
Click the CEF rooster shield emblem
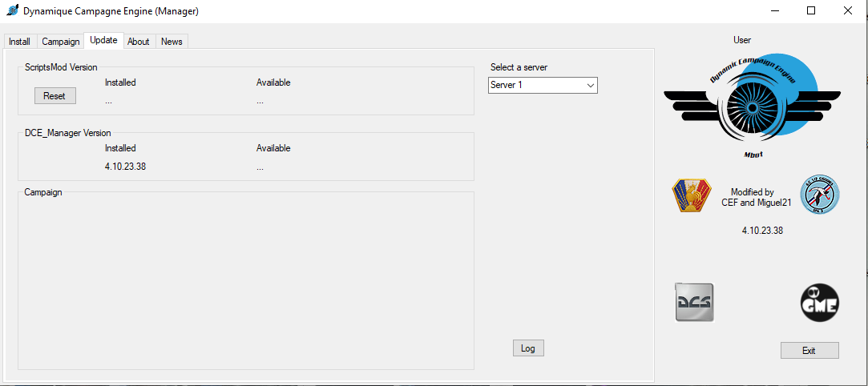tap(691, 195)
